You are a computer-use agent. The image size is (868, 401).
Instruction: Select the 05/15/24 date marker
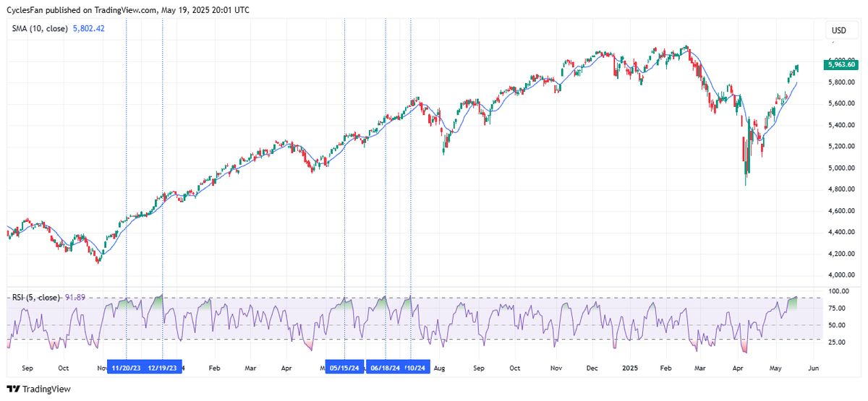[344, 367]
